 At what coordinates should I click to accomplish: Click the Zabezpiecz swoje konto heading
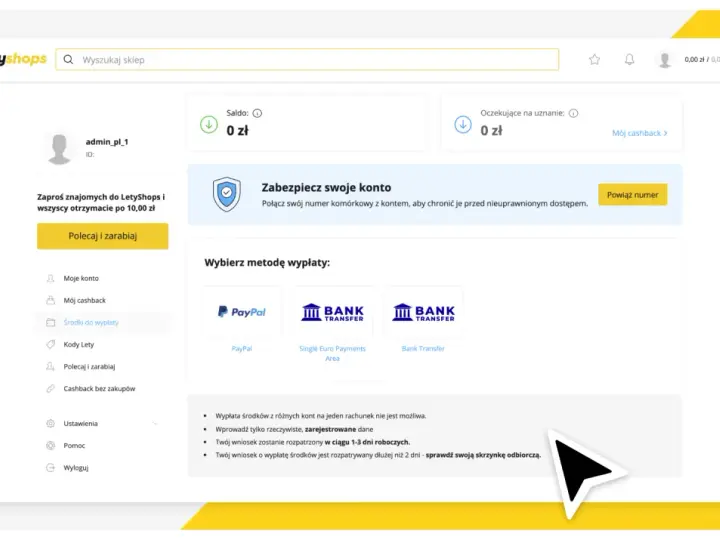pyautogui.click(x=326, y=187)
